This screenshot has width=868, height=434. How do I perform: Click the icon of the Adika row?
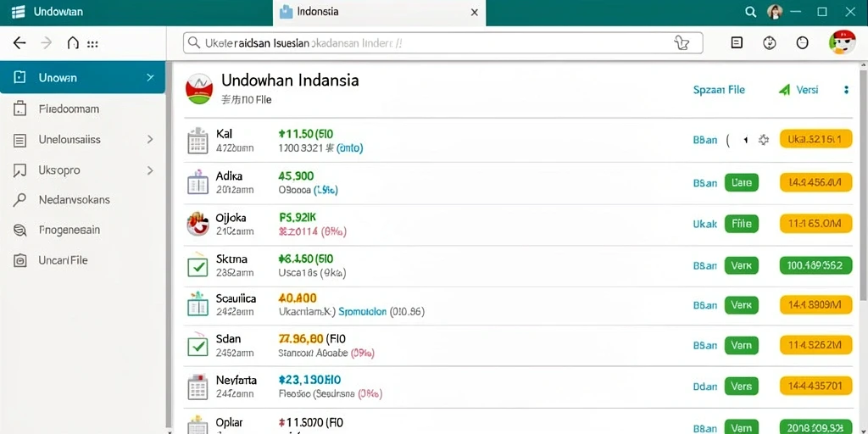tap(198, 183)
